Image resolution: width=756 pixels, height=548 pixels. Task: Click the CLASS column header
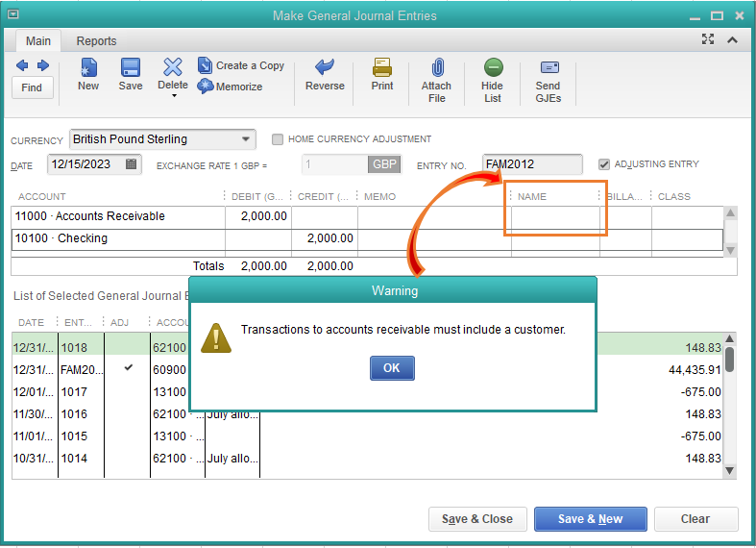click(x=674, y=197)
